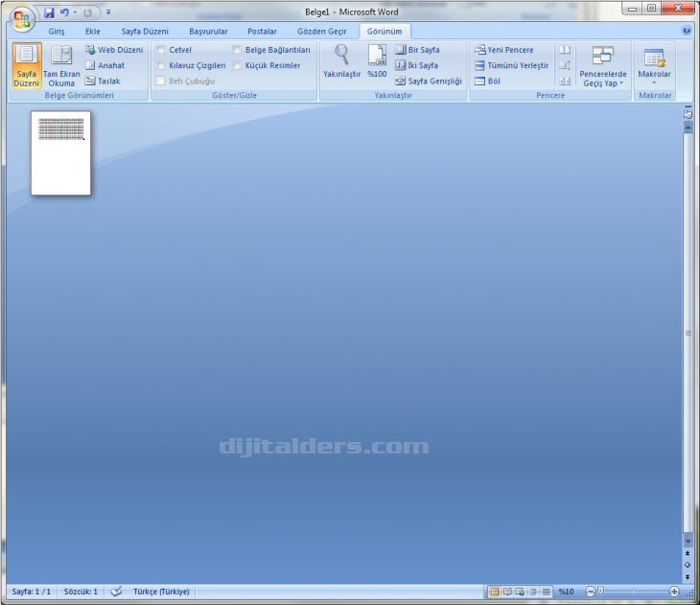Open Select Browse Object circle button
Viewport: 700px width, 605px height.
click(x=688, y=565)
